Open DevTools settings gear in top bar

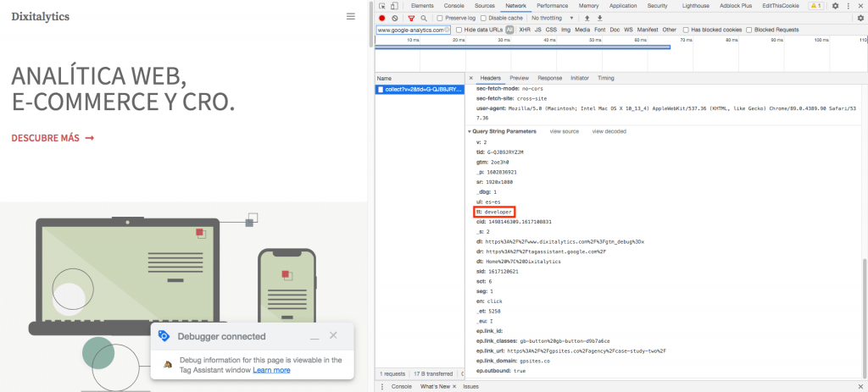[x=835, y=6]
